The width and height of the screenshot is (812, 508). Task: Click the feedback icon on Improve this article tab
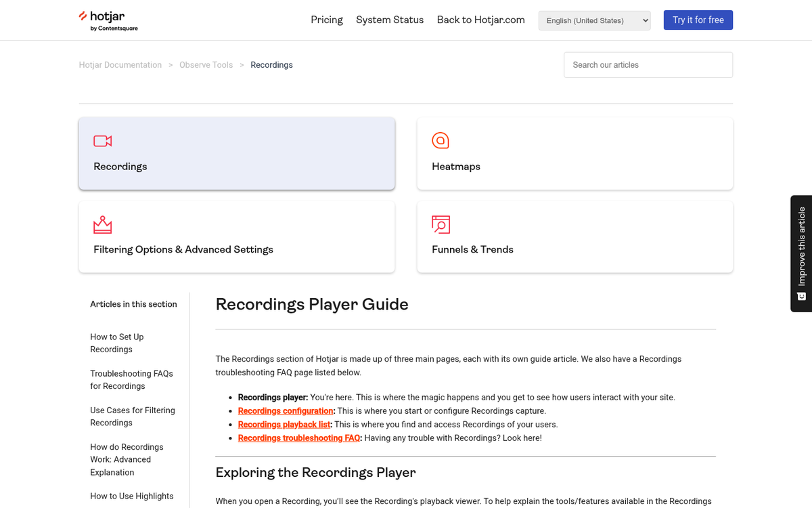tap(801, 297)
